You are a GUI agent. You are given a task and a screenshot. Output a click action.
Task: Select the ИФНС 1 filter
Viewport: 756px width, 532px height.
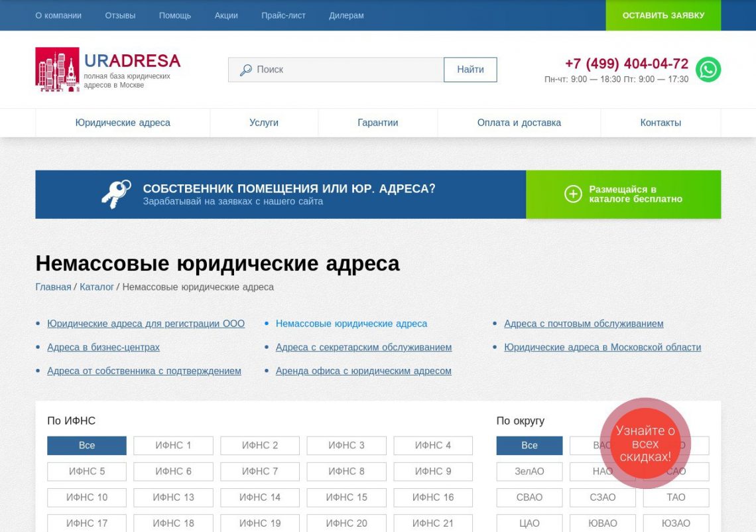point(173,446)
